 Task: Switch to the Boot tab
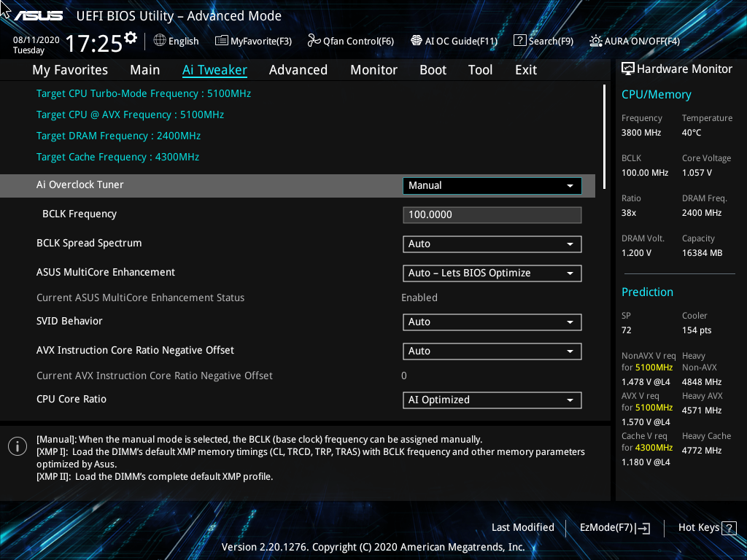pos(433,69)
